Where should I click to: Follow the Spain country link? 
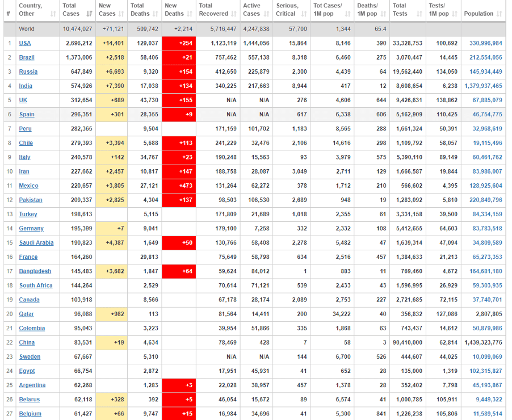(x=27, y=114)
